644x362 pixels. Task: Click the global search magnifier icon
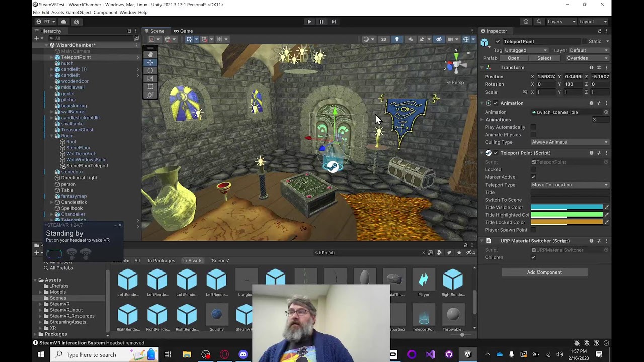pyautogui.click(x=539, y=22)
